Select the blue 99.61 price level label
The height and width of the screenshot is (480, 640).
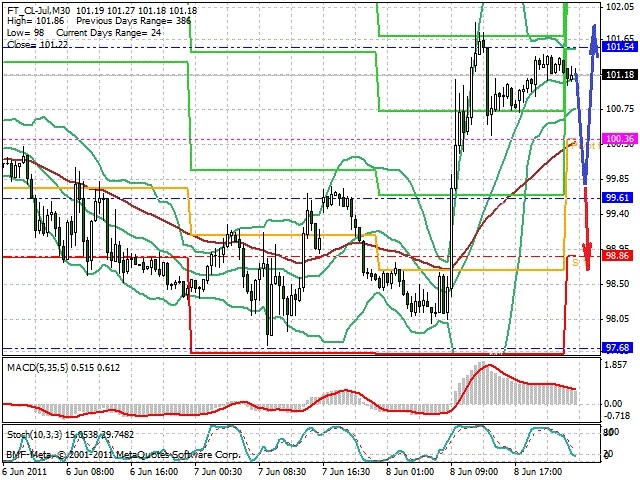[617, 198]
